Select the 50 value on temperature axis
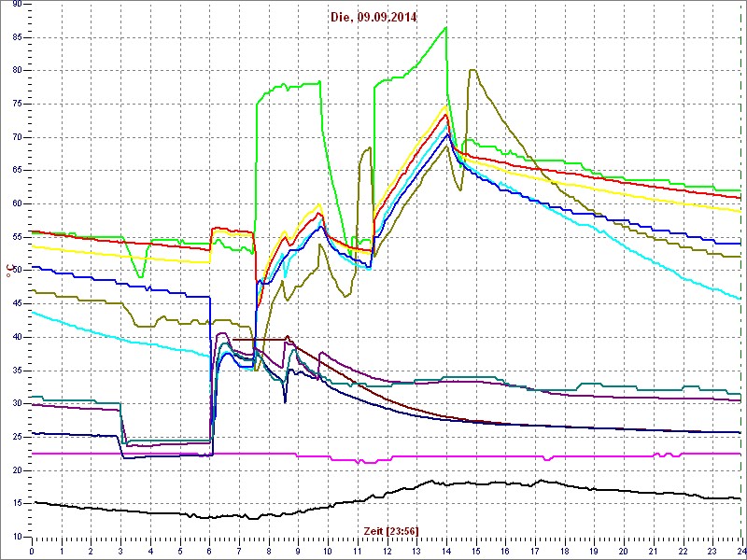The image size is (747, 560). pyautogui.click(x=17, y=271)
